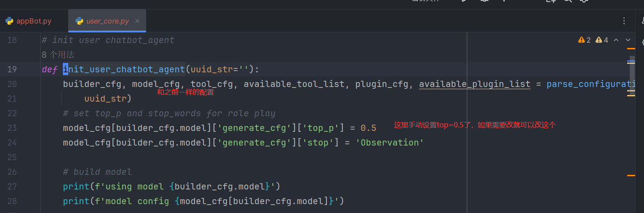Screen dimensions: 644x213
Task: Toggle a breakpoint on line number 23
Action: (x=12, y=128)
